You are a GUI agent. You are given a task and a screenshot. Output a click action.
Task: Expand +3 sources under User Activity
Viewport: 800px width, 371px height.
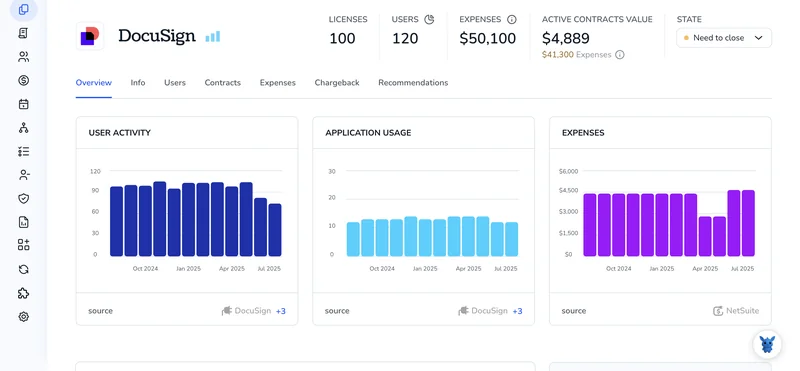281,311
